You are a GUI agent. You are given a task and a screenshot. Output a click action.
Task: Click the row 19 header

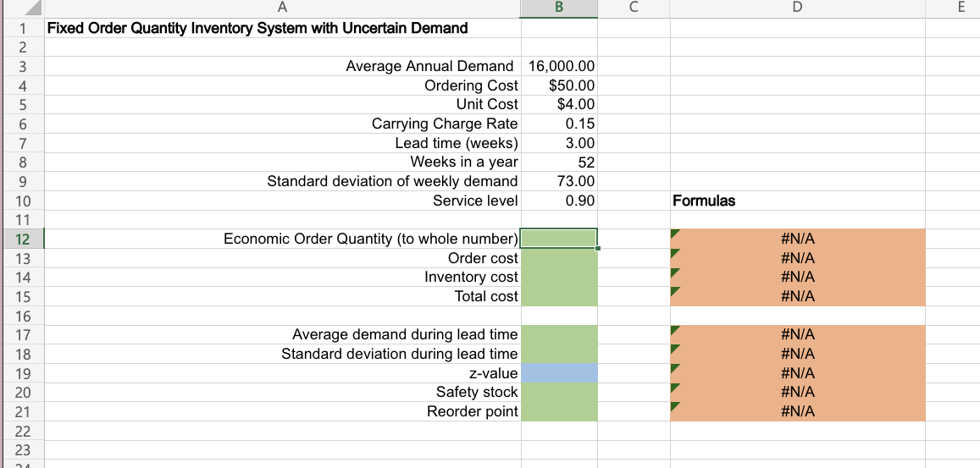(21, 373)
